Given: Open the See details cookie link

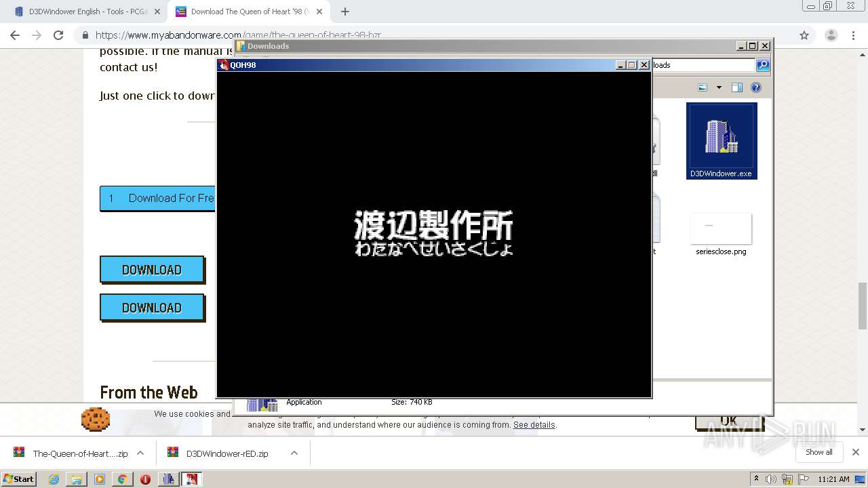Looking at the screenshot, I should coord(534,425).
